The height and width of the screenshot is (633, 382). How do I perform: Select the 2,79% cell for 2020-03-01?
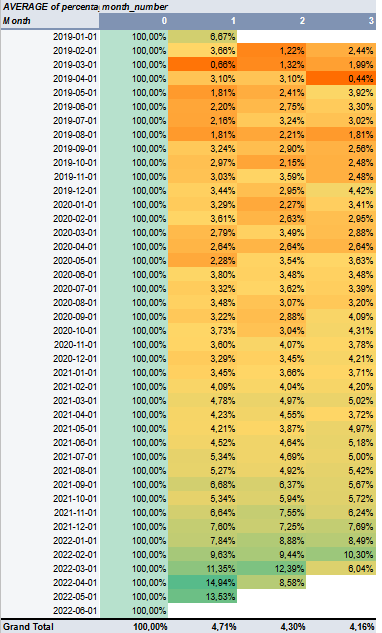coord(203,233)
